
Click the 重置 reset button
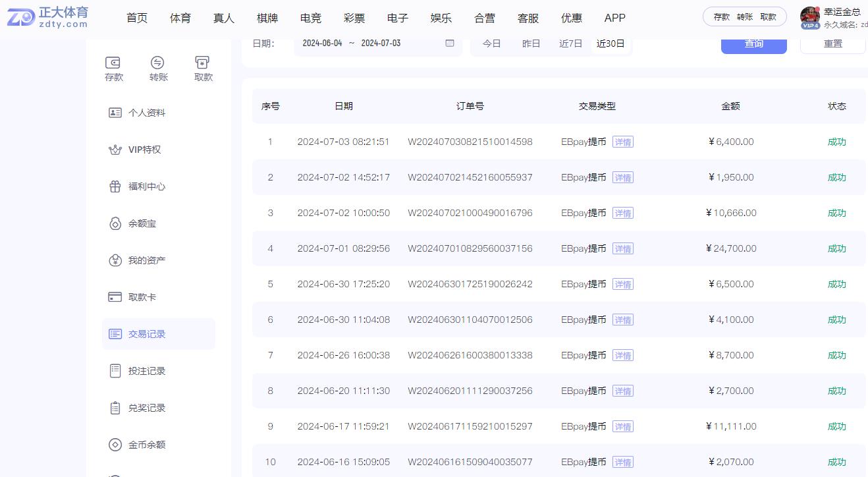[832, 43]
